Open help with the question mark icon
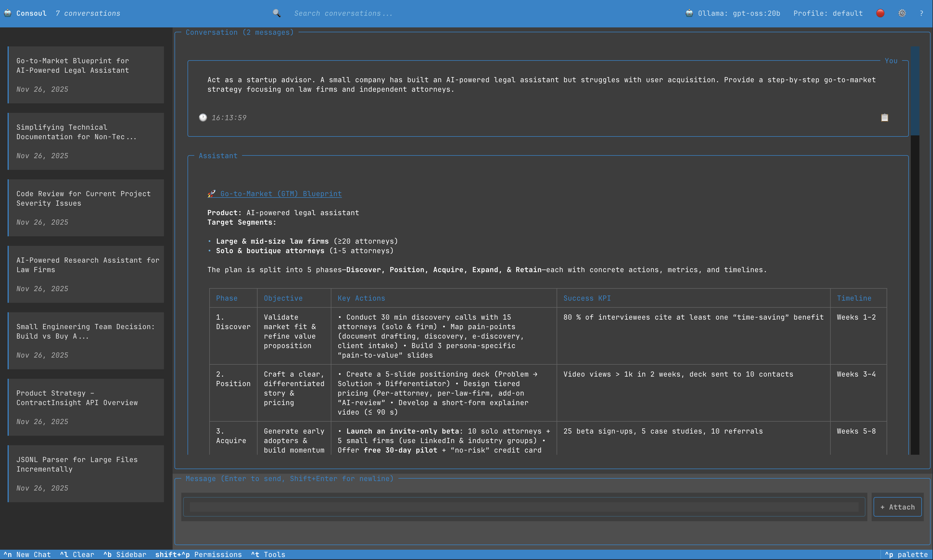Screen dimensions: 933x560 click(x=921, y=13)
